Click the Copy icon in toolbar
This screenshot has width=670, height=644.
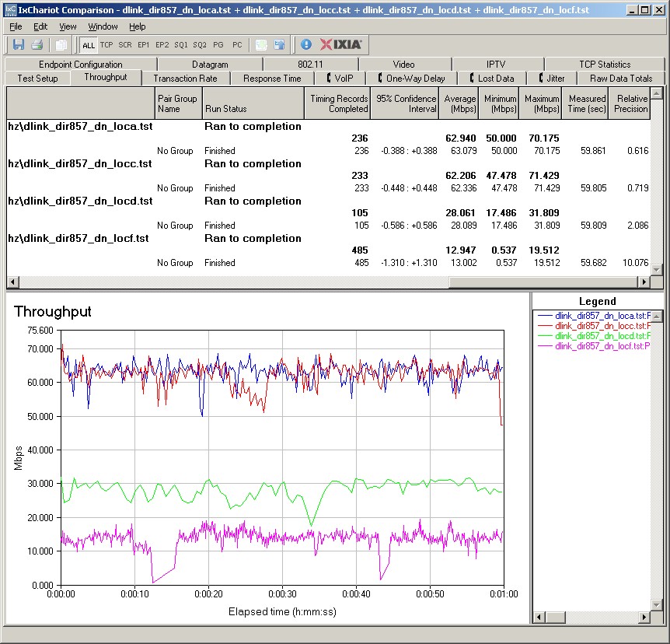pos(61,44)
